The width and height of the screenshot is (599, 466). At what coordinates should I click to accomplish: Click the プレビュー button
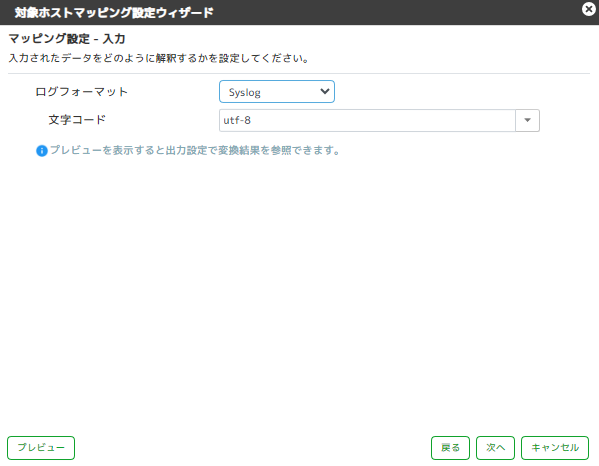click(41, 448)
